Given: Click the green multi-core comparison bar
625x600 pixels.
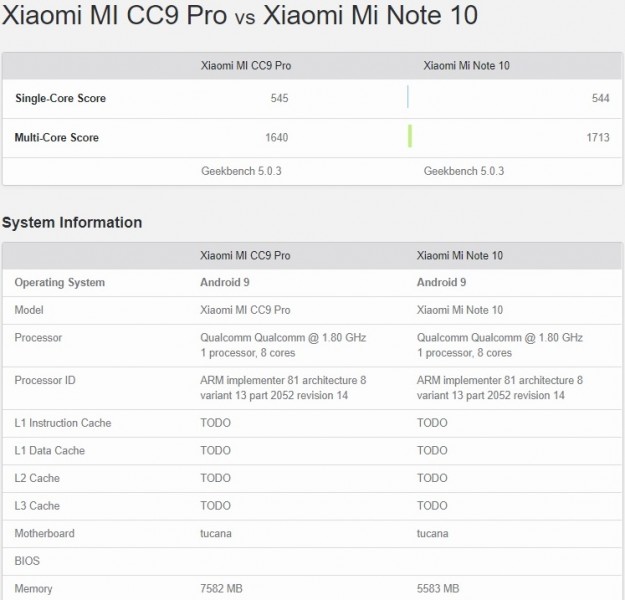Looking at the screenshot, I should (410, 136).
